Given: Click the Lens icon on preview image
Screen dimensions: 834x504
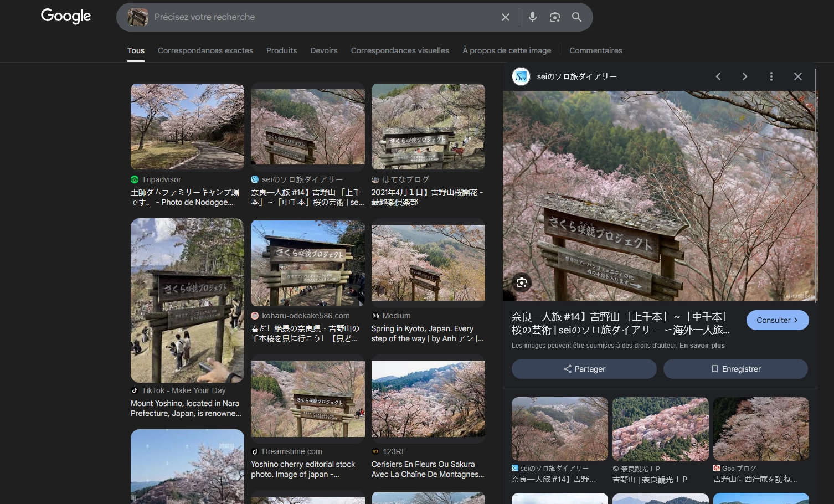Looking at the screenshot, I should point(521,283).
